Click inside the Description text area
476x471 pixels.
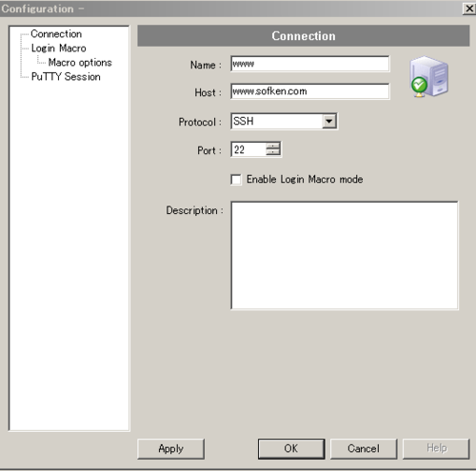(x=345, y=255)
